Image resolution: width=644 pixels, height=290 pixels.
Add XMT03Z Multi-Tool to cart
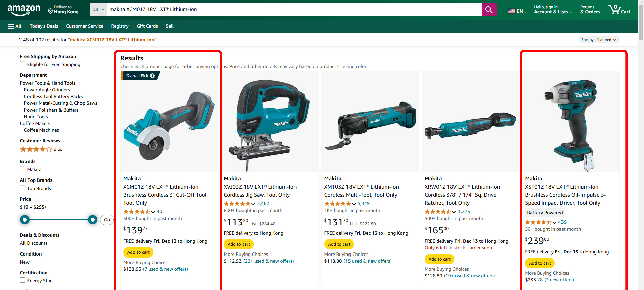tap(339, 244)
